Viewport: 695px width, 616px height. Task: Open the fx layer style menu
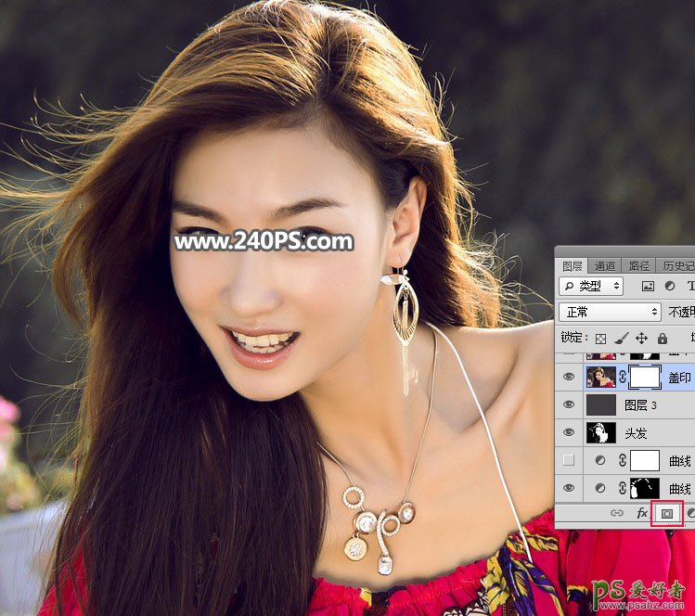point(642,513)
